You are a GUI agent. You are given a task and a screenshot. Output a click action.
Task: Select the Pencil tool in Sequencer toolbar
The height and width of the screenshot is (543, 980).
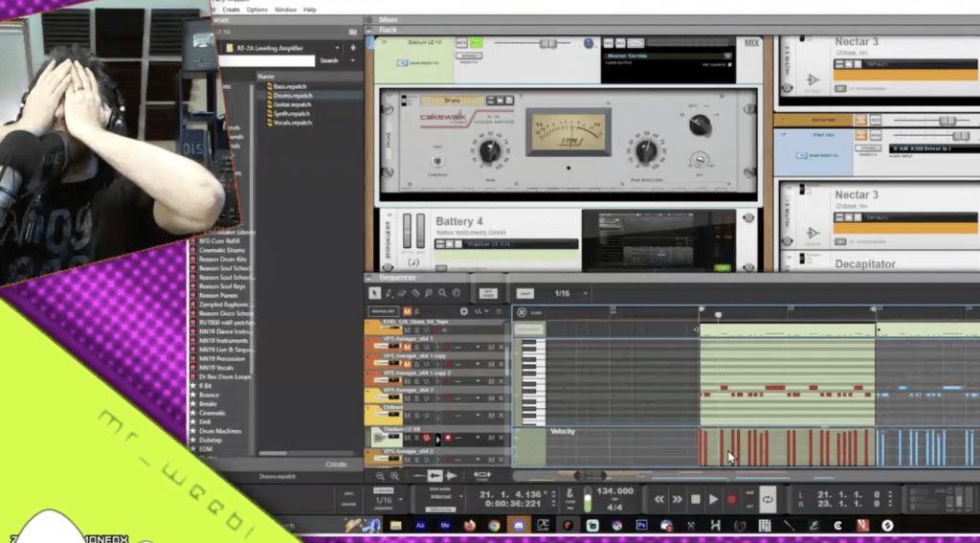tap(389, 293)
